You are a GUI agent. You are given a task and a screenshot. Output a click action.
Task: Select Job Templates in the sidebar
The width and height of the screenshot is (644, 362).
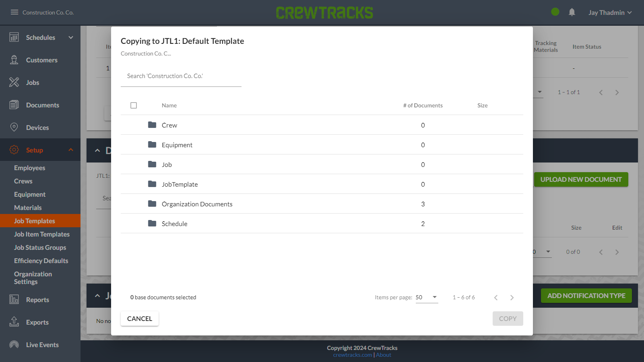click(40, 221)
